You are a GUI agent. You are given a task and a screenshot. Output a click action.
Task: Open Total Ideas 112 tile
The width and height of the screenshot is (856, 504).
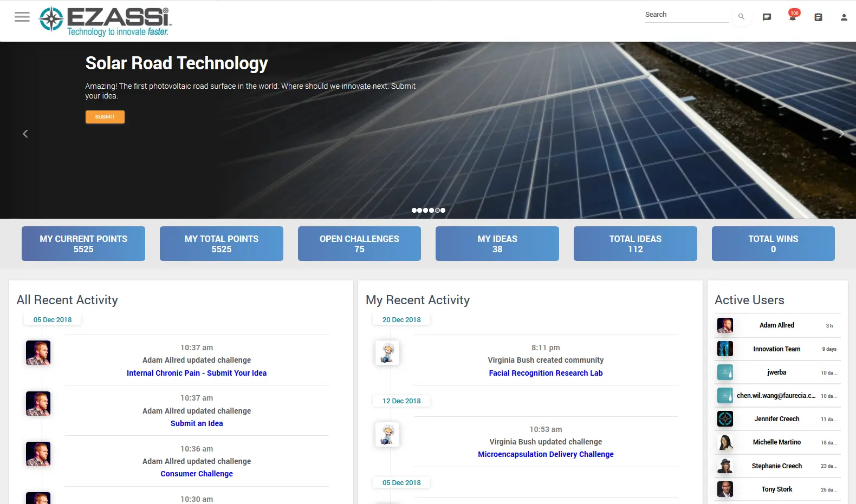pos(635,244)
